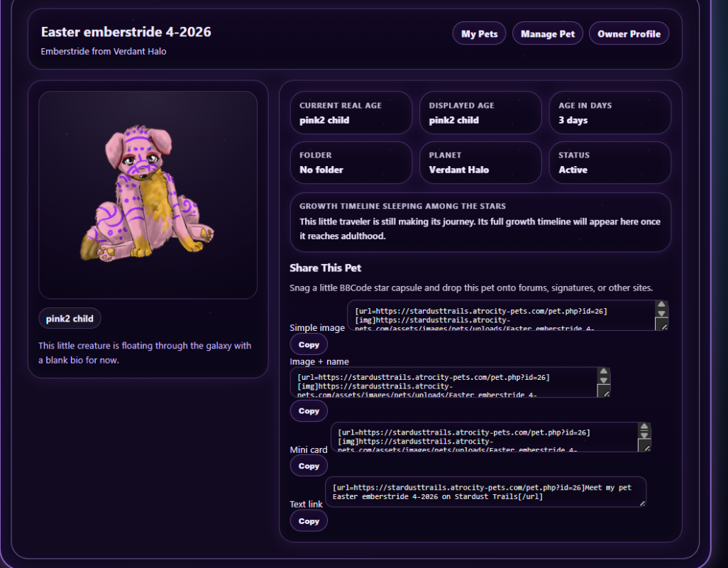Grab the resize handle of Text link box
728x568 pixels.
(641, 503)
